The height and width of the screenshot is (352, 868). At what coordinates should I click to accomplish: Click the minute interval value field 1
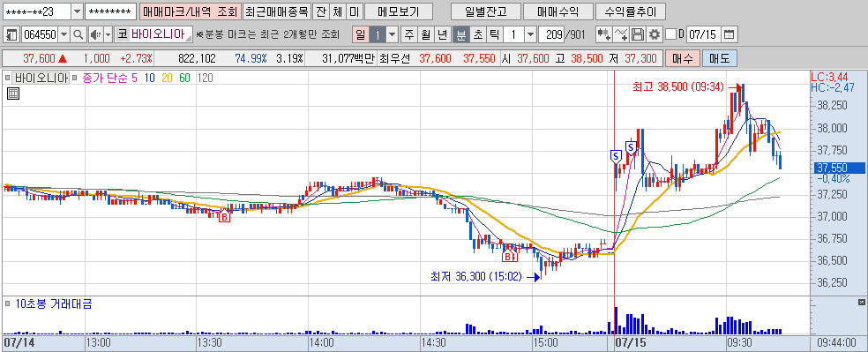(x=513, y=34)
